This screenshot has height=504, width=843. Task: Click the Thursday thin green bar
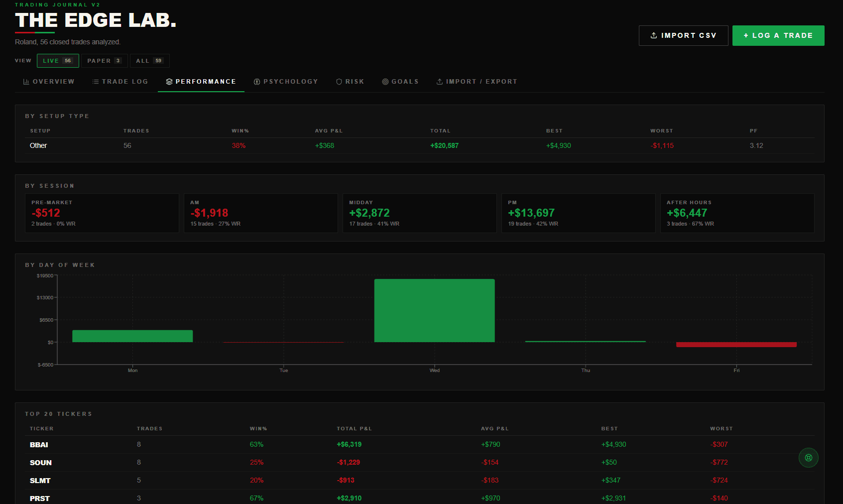pos(586,342)
